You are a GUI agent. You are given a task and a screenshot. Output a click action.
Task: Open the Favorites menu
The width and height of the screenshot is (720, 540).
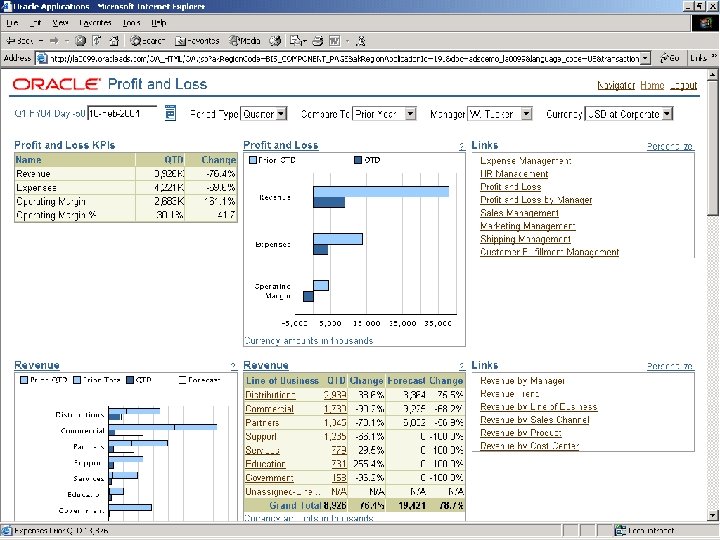coord(96,22)
